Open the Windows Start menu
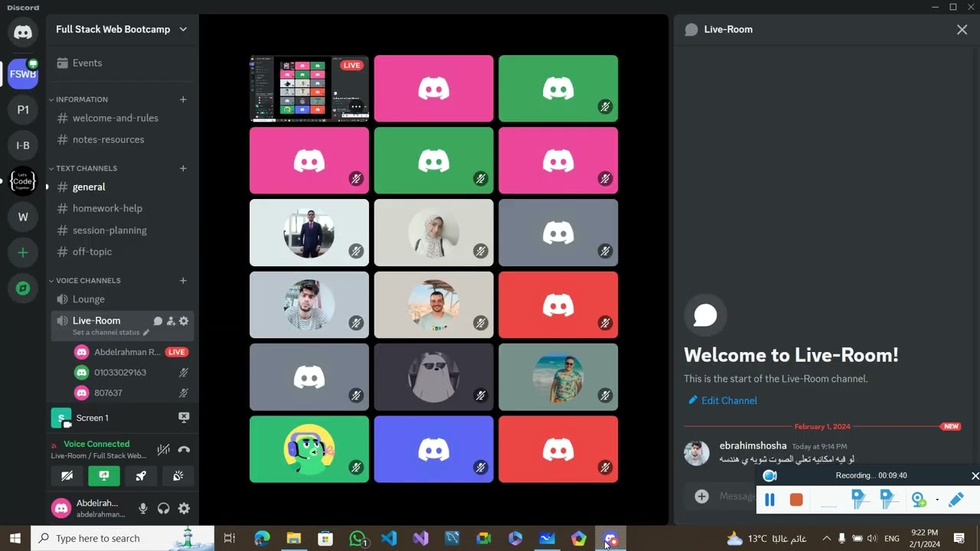Viewport: 980px width, 551px height. pos(15,539)
